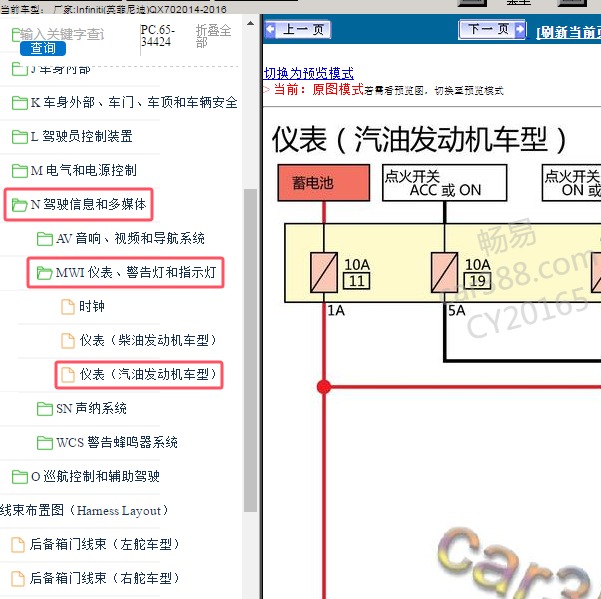The width and height of the screenshot is (601, 599).
Task: Click the 当前：原图模式 status text
Action: coord(319,90)
